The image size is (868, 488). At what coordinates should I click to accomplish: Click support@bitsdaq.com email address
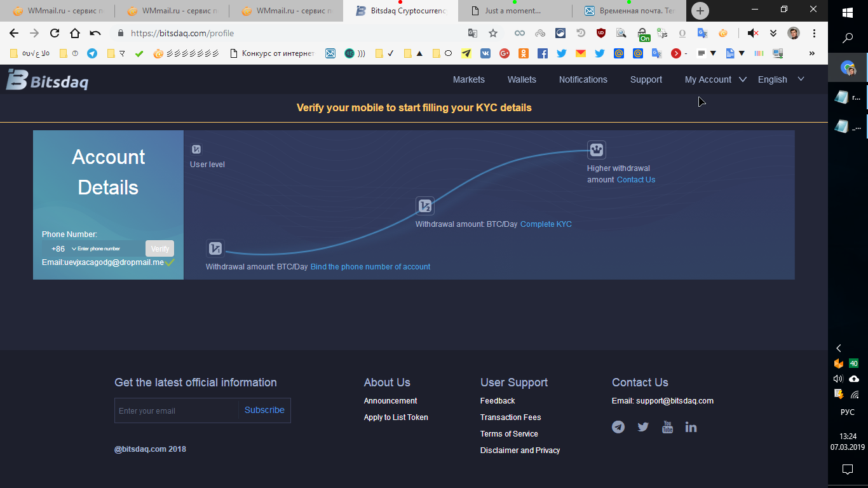(x=675, y=401)
